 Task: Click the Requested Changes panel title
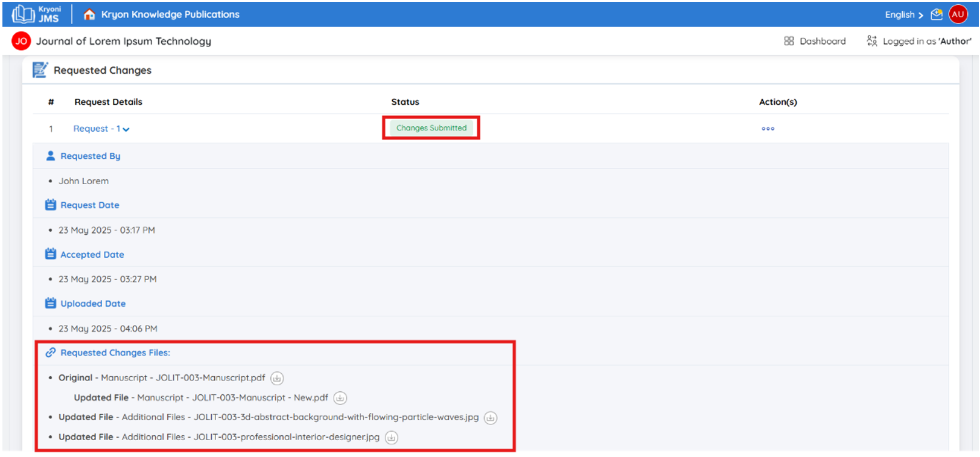pyautogui.click(x=103, y=70)
